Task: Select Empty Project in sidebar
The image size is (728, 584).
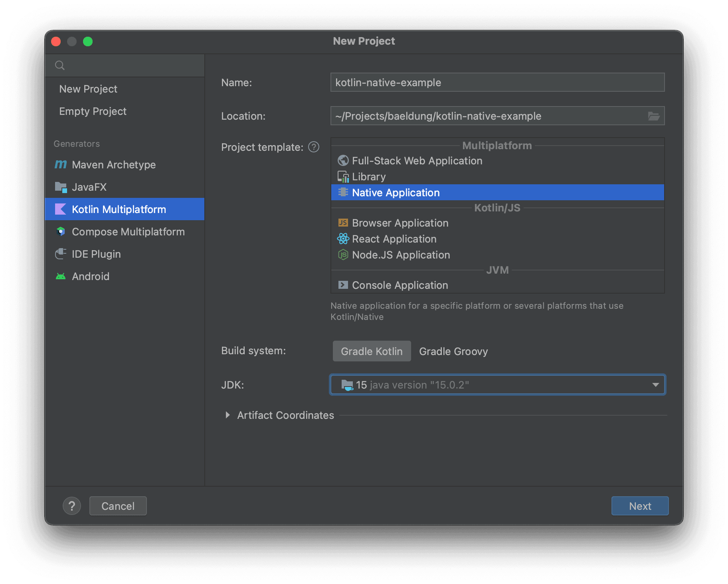Action: (125, 111)
